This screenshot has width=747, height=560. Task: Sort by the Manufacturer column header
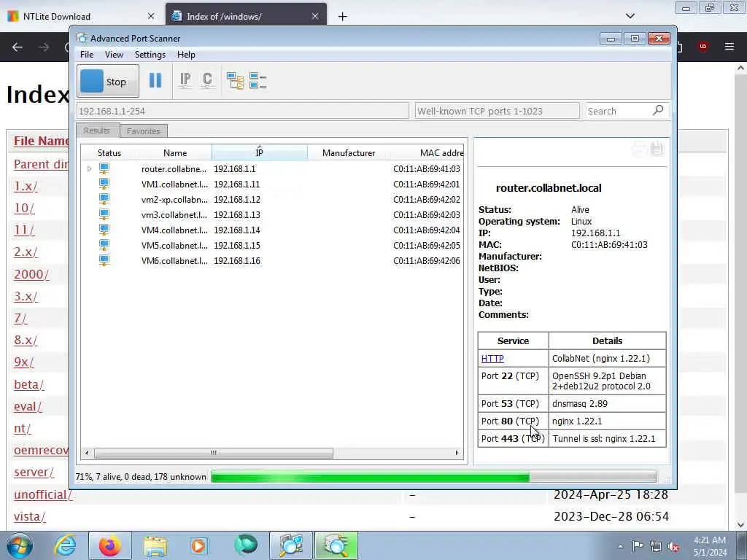[348, 153]
